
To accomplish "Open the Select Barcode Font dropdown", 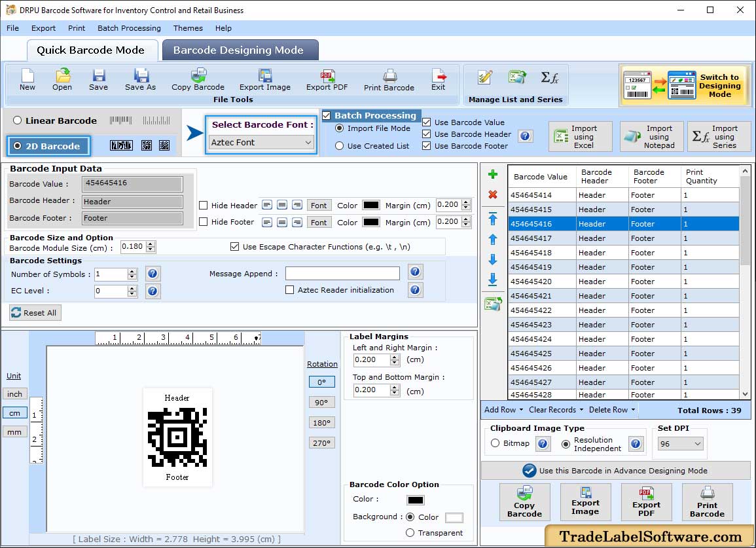I will (x=261, y=143).
